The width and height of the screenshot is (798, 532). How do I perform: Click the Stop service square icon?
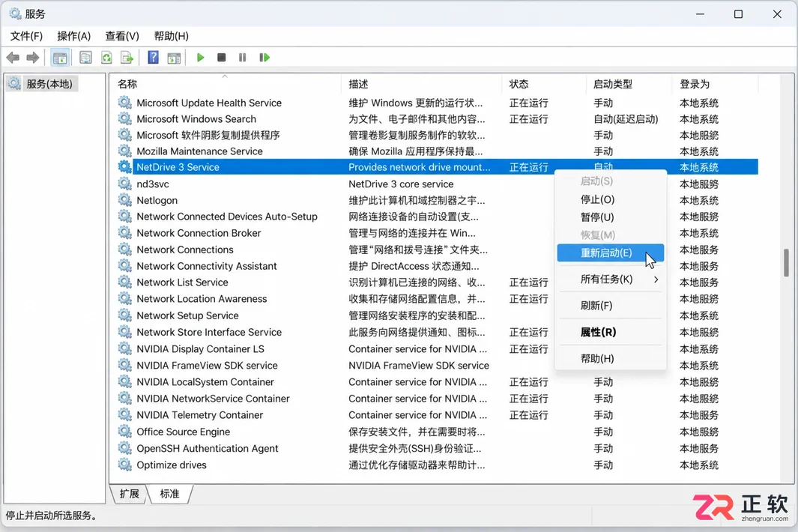(221, 58)
